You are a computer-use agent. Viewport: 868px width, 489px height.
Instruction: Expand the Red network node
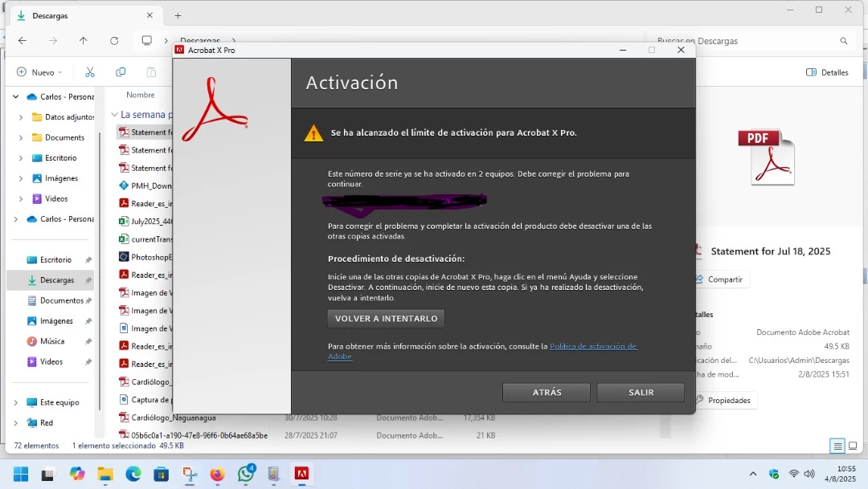pyautogui.click(x=16, y=423)
